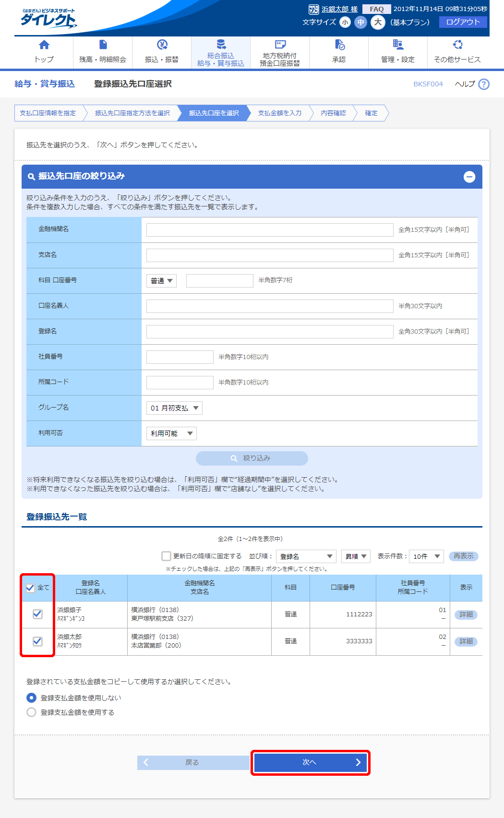Screen dimensions: 504x818
Task: Click the help question mark icon
Action: click(x=484, y=84)
